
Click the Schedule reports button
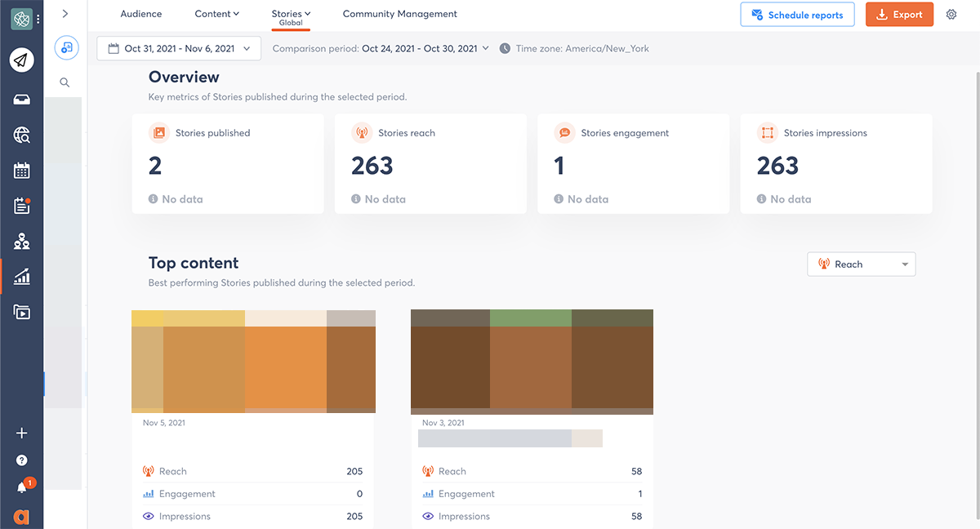pos(797,15)
